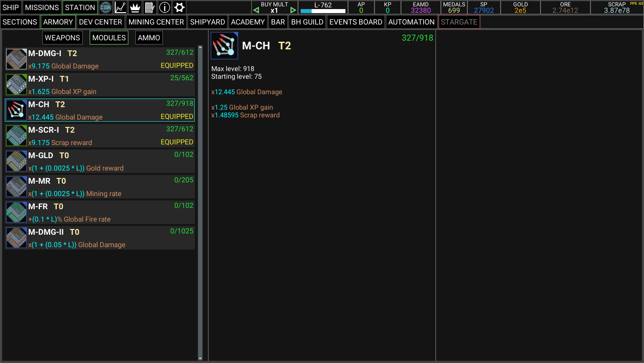Screen dimensions: 644x363
Task: Open the notepad log icon
Action: click(150, 7)
